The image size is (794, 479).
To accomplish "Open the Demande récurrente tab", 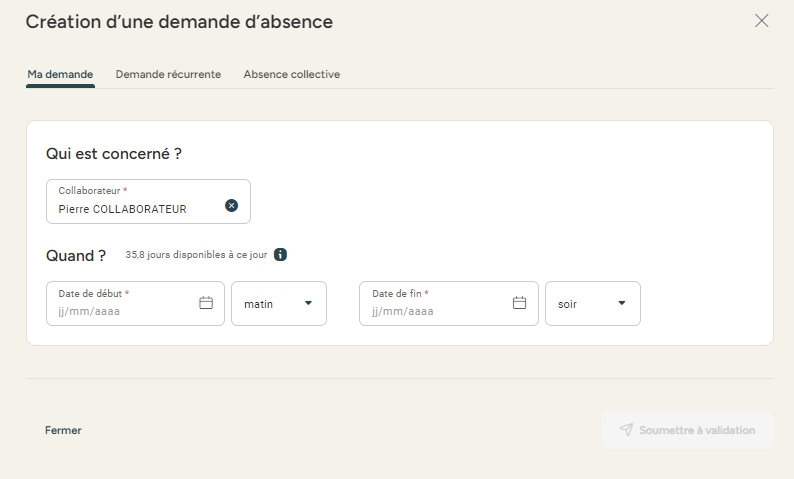I will pos(168,74).
